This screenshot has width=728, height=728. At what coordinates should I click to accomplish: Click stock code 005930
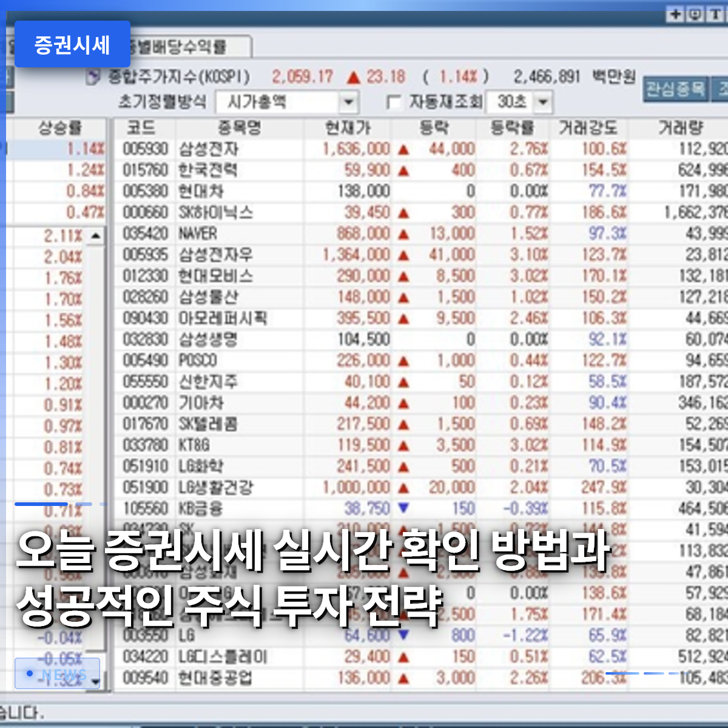tap(146, 149)
